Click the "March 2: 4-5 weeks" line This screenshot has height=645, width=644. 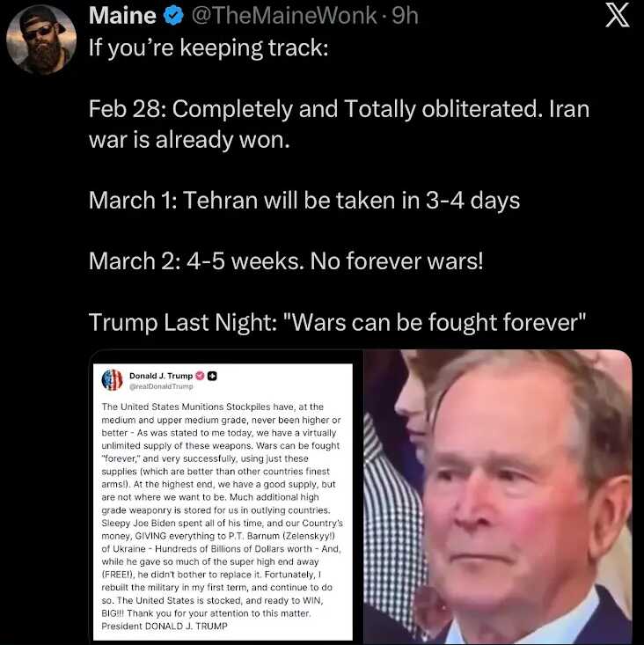[286, 261]
